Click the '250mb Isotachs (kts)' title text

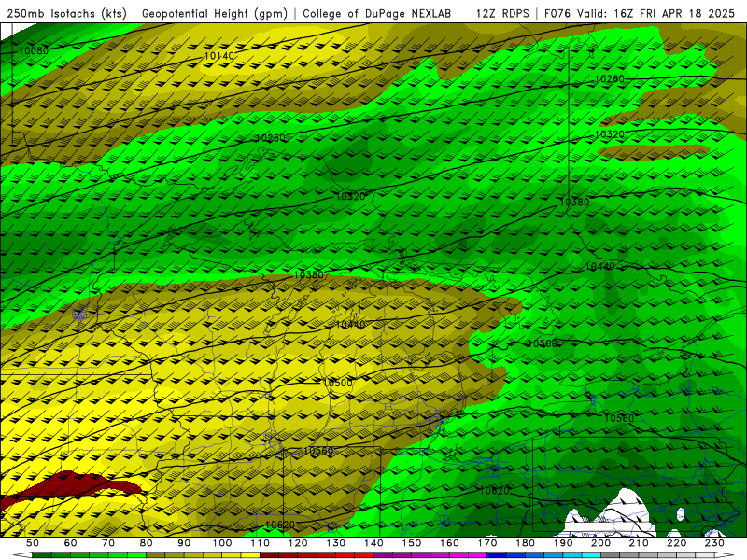coord(67,13)
